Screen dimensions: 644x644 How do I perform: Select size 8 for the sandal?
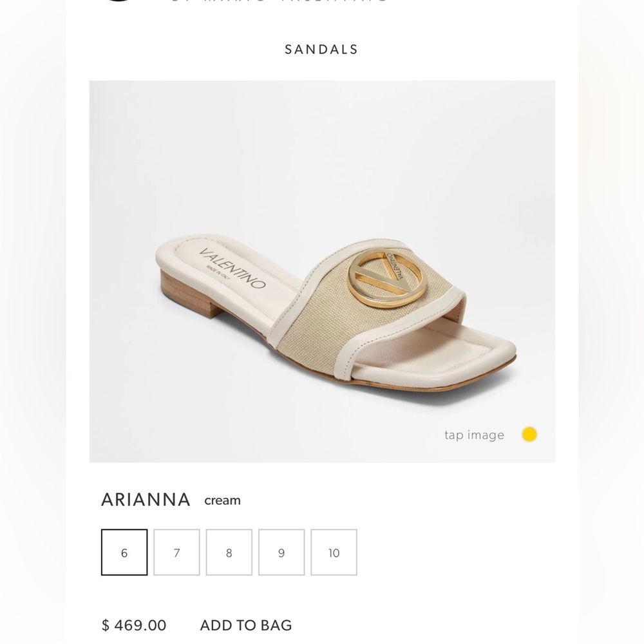click(x=229, y=553)
